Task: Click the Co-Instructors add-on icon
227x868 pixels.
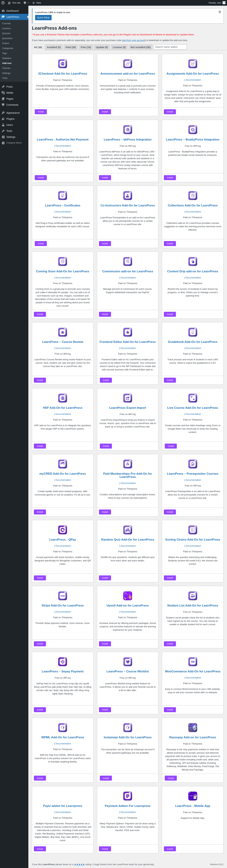Action: (128, 195)
